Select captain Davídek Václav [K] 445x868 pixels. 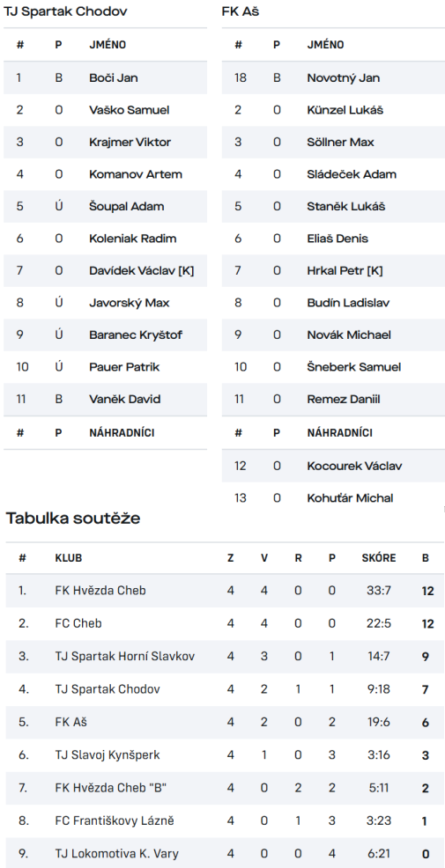[x=141, y=270]
